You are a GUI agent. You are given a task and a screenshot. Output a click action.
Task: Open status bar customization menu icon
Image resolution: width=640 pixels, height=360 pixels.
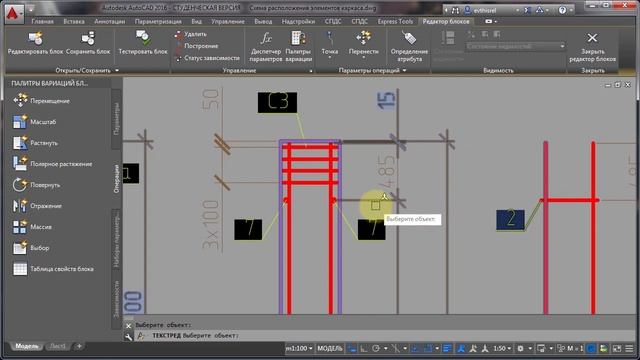pos(629,348)
